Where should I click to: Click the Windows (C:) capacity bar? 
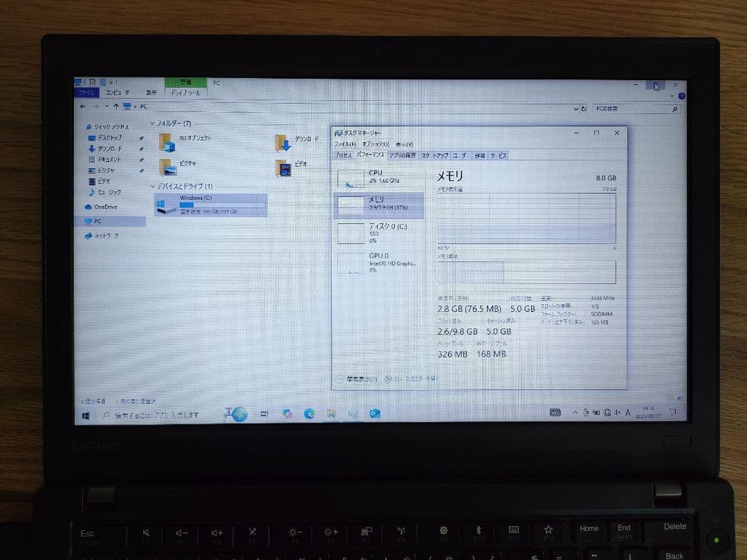(x=221, y=205)
